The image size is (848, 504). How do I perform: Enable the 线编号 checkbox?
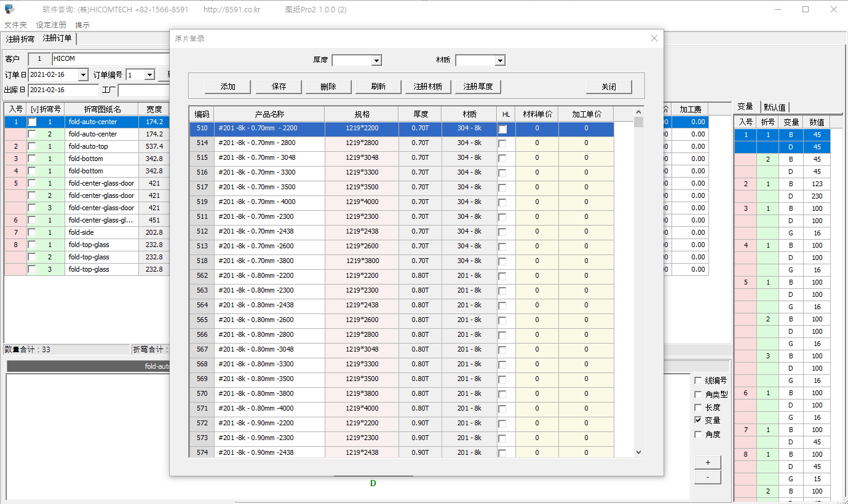tap(698, 380)
